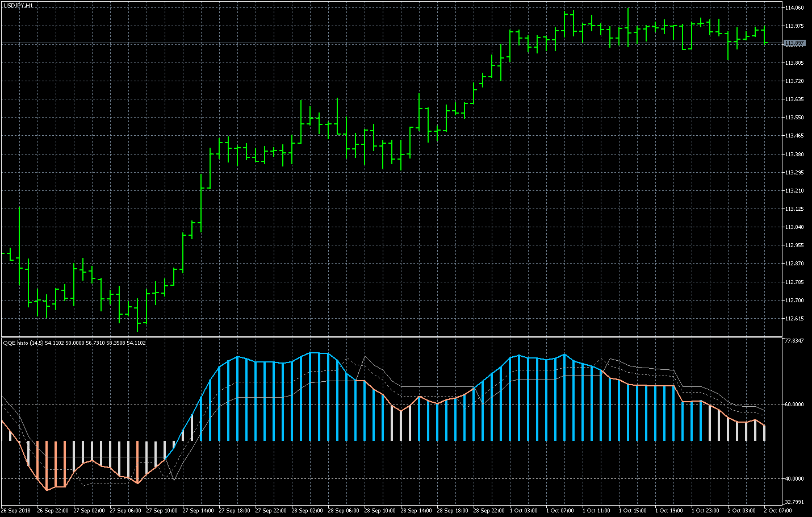This screenshot has width=812, height=517.
Task: Select the 1 Oct 07:00 time label
Action: [x=560, y=510]
